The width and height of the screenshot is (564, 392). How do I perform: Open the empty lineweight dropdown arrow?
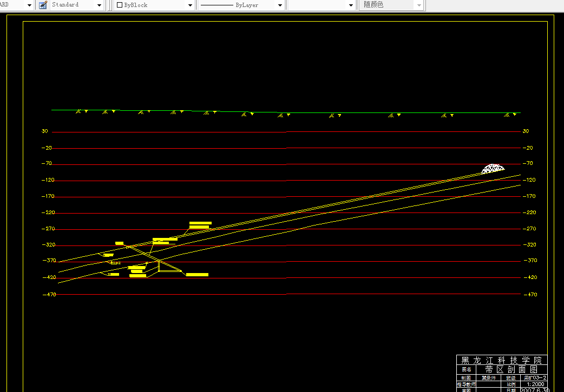pyautogui.click(x=351, y=5)
